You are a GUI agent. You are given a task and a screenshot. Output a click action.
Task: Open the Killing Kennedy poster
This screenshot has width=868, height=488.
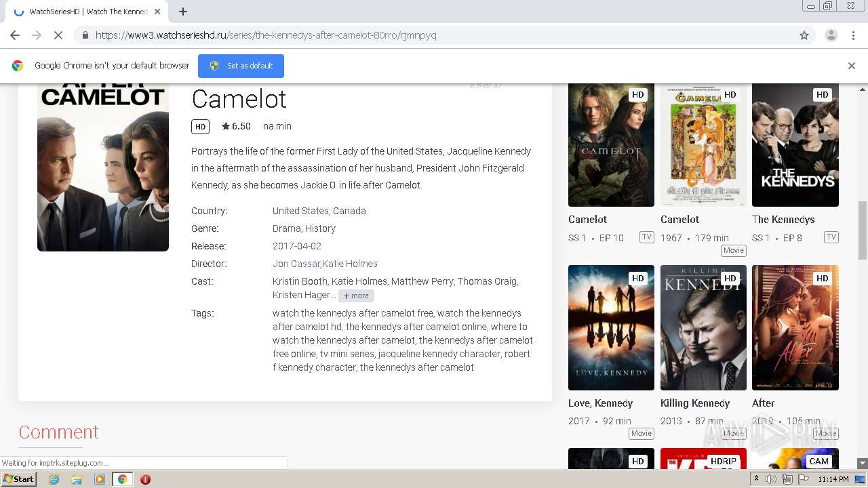click(x=703, y=327)
